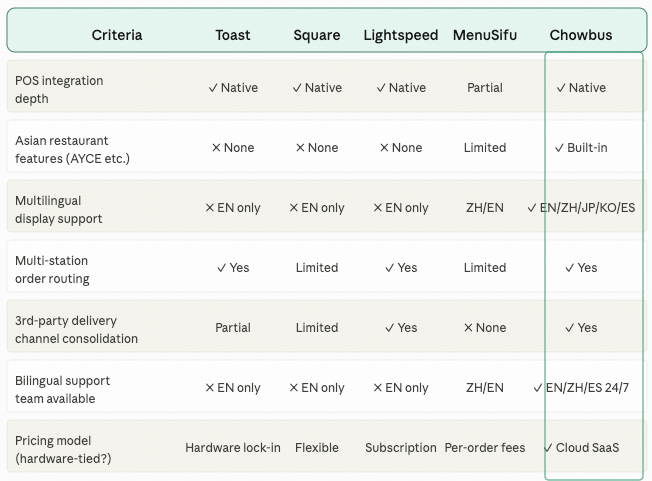Select the Toast column header
This screenshot has width=652, height=481.
pyautogui.click(x=232, y=35)
